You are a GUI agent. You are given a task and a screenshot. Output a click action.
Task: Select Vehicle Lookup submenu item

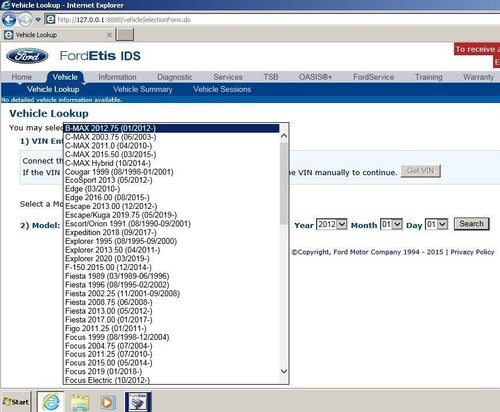tap(53, 89)
